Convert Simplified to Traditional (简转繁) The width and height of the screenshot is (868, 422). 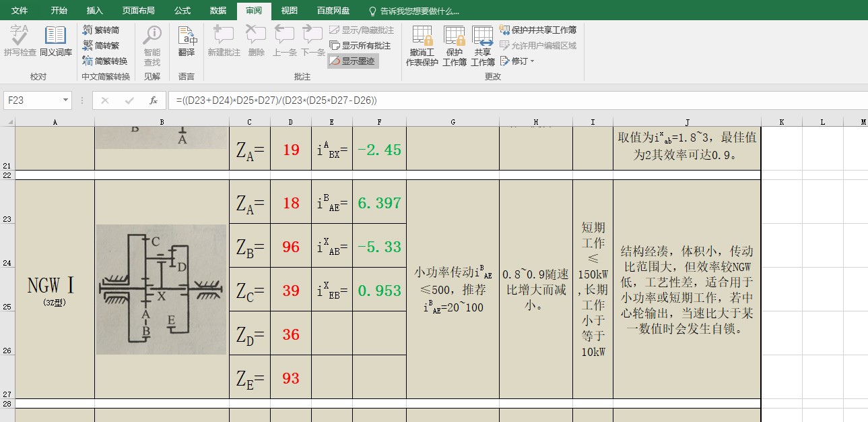click(x=101, y=45)
